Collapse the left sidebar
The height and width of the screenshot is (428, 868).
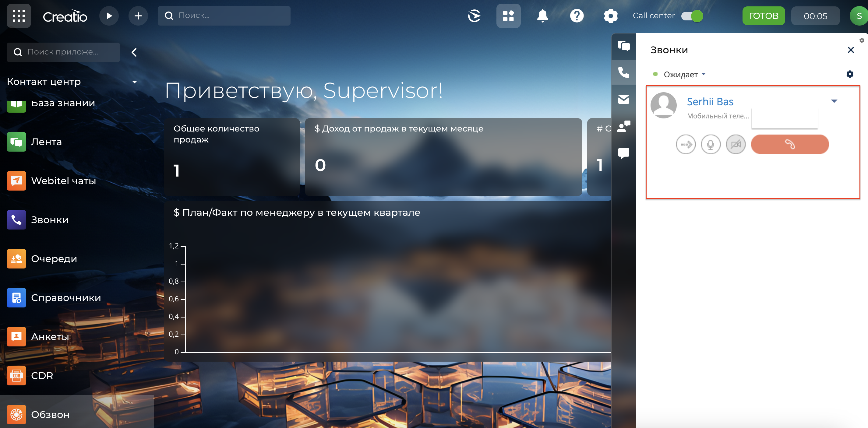(134, 52)
